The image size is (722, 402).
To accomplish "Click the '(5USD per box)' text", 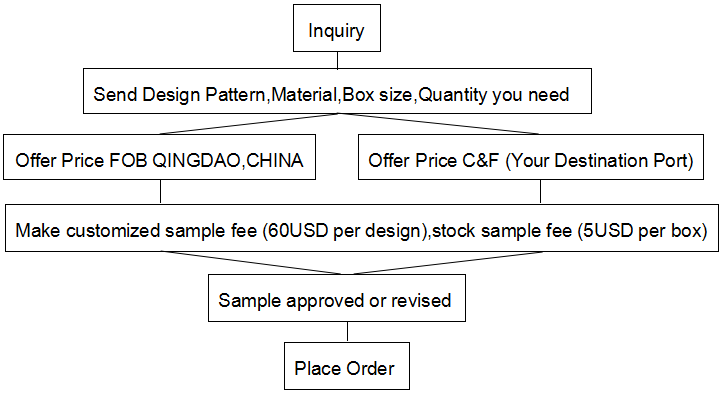I will pos(642,231).
